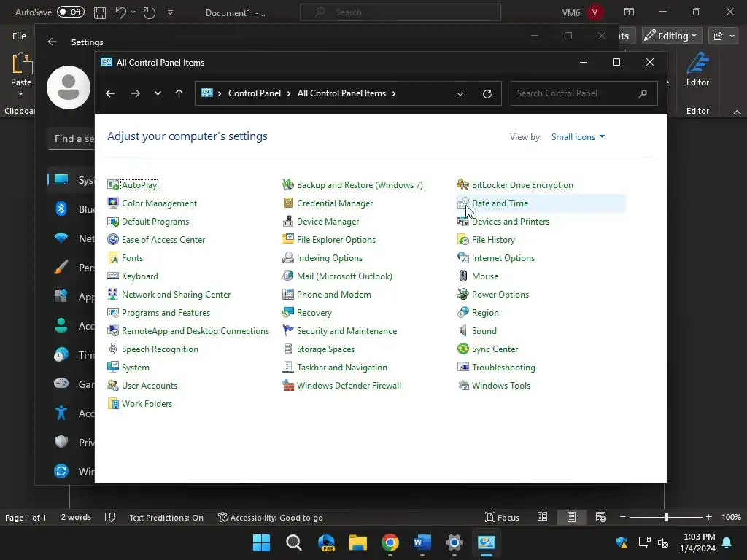Screen dimensions: 747x560
Task: Open the Word Editing mode dropdown
Action: [671, 36]
